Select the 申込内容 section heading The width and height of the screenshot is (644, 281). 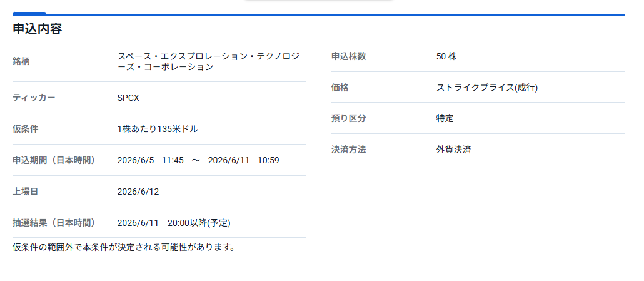click(38, 29)
